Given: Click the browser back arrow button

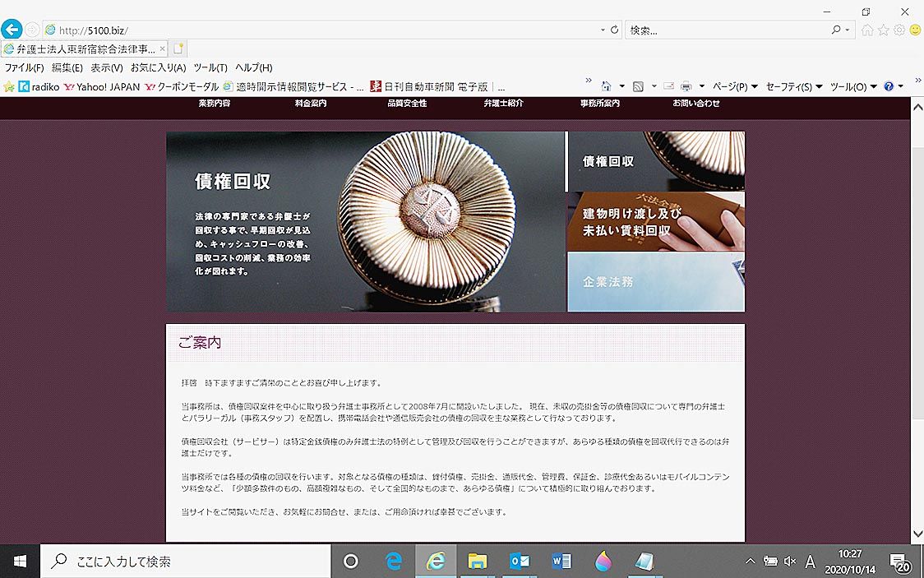Looking at the screenshot, I should (12, 30).
